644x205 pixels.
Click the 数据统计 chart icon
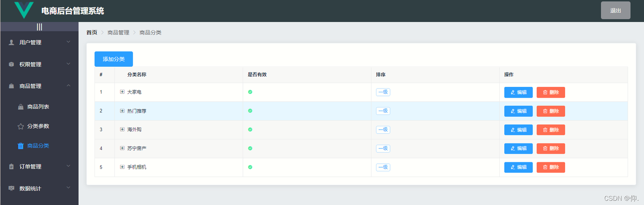coord(12,189)
